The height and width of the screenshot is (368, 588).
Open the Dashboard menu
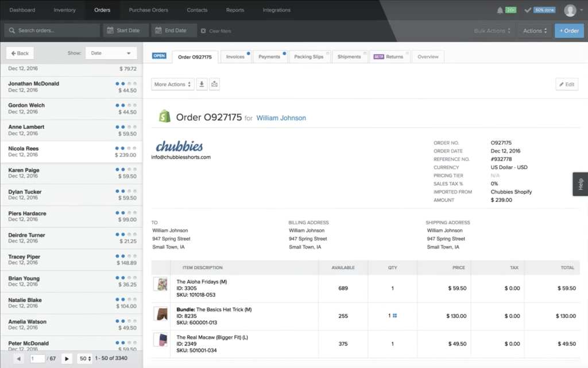coord(22,10)
